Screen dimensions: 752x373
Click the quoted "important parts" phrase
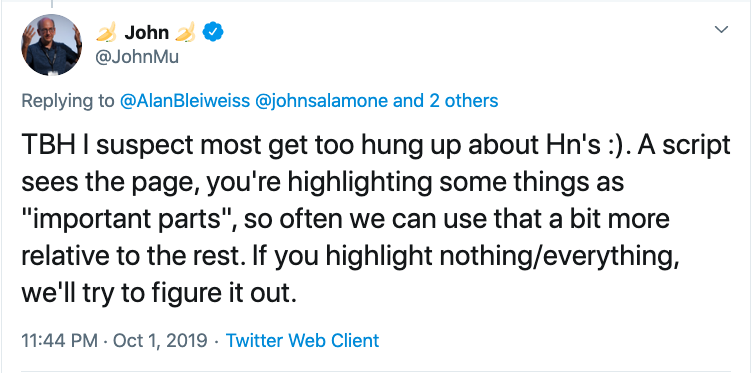(129, 219)
